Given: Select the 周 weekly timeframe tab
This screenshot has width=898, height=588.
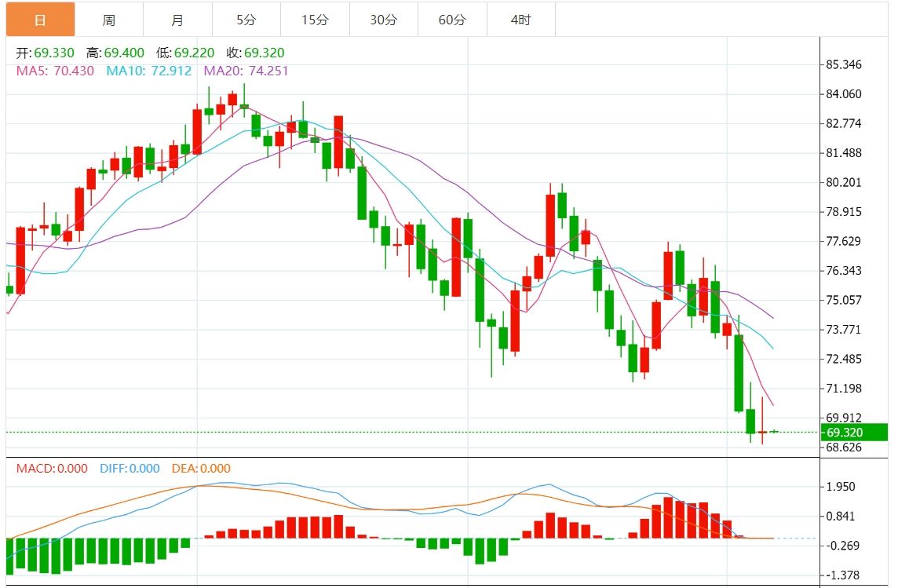Looking at the screenshot, I should [x=109, y=20].
